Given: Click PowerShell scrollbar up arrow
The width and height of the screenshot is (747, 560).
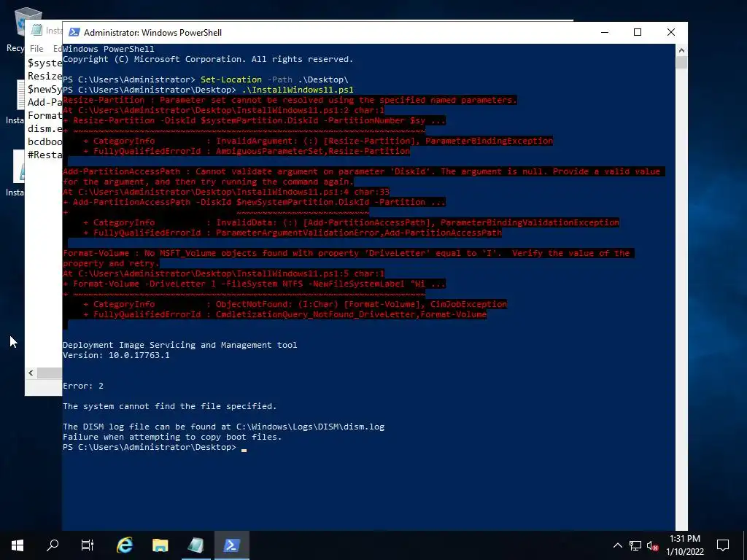Looking at the screenshot, I should click(x=681, y=50).
